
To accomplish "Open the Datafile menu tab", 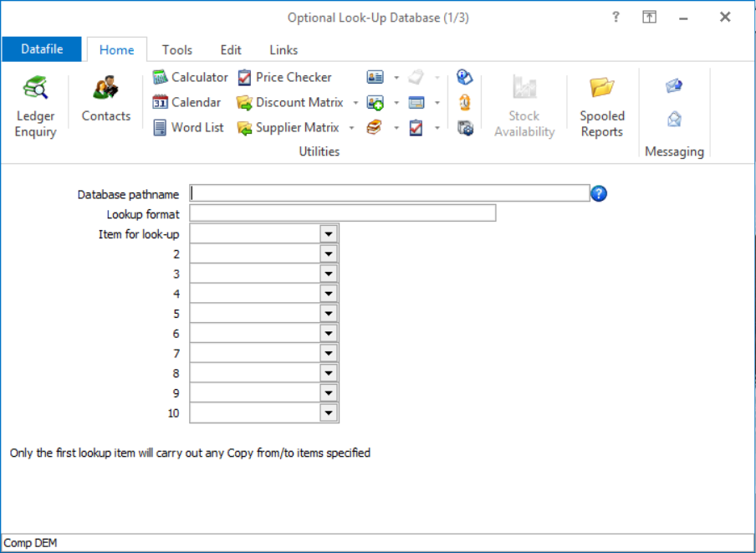I will tap(42, 49).
